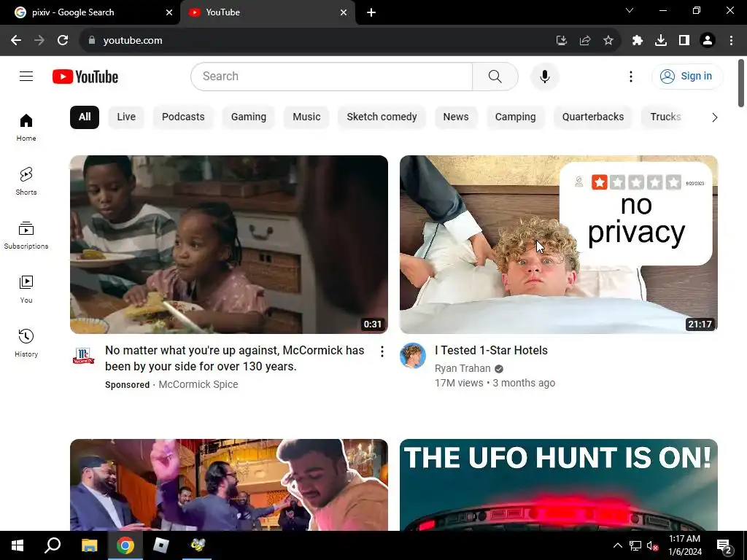This screenshot has width=747, height=560.
Task: Open the Chrome extensions puzzle icon
Action: pos(638,41)
